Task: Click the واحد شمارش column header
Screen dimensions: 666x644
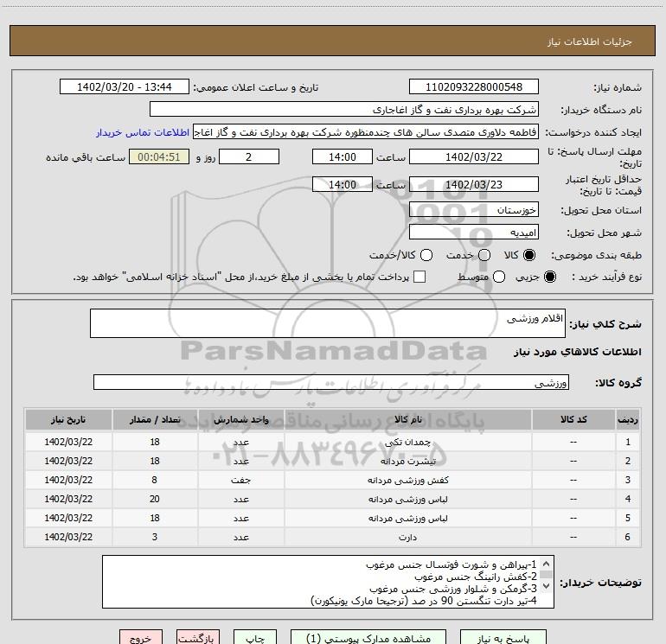Action: pyautogui.click(x=240, y=420)
